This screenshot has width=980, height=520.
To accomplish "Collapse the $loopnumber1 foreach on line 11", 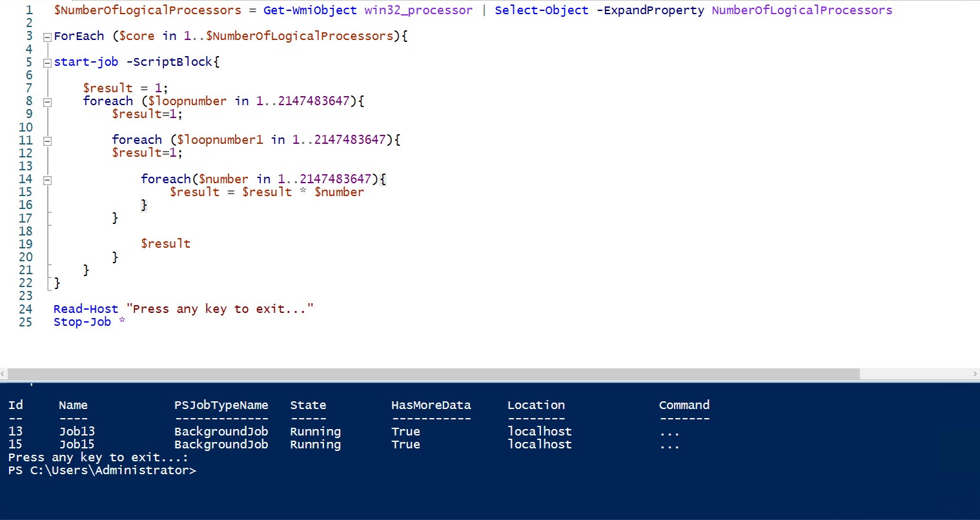I will [x=47, y=141].
